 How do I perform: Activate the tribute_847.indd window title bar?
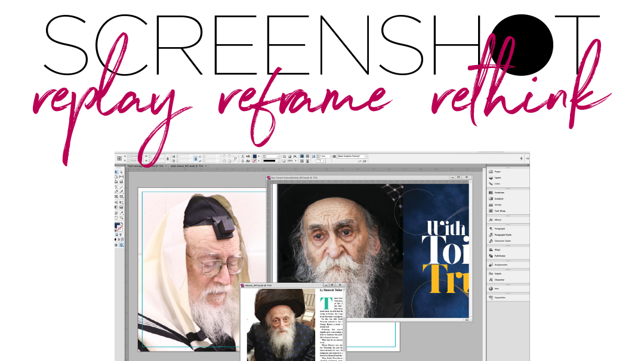click(x=258, y=285)
